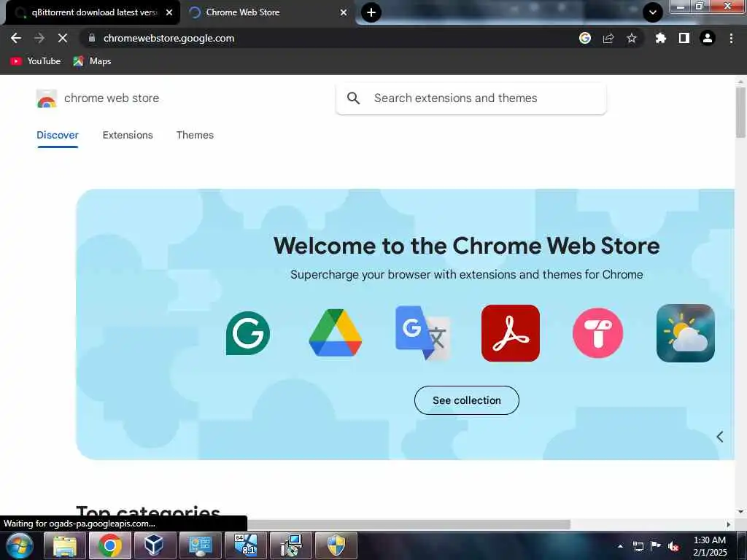Select the Discover tab
This screenshot has height=560, width=747.
(x=58, y=135)
